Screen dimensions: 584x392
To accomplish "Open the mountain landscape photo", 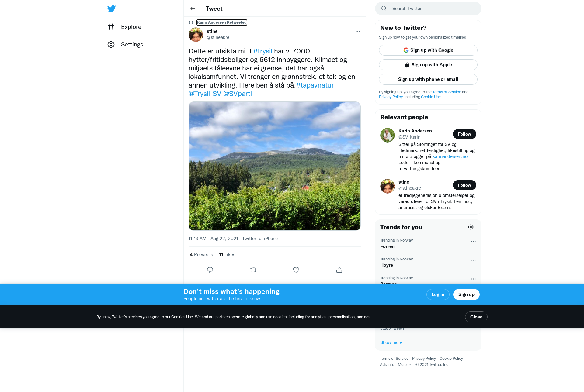I will 275,166.
